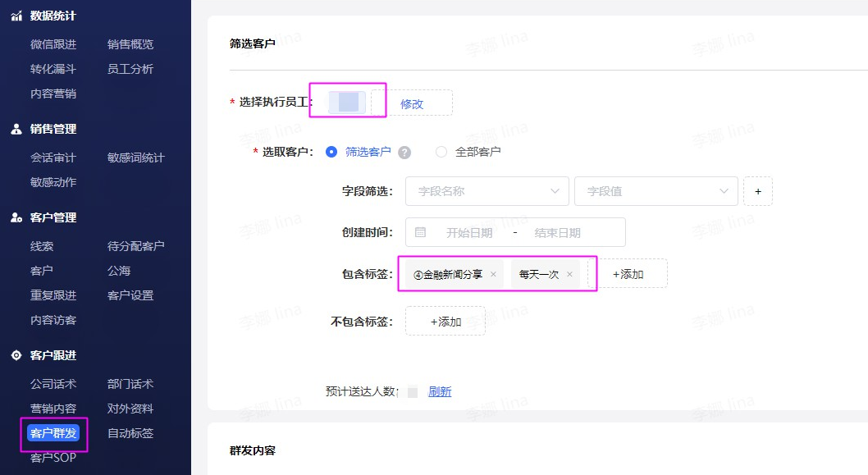Open 敏感动作 in sidebar
868x475 pixels.
click(x=53, y=182)
